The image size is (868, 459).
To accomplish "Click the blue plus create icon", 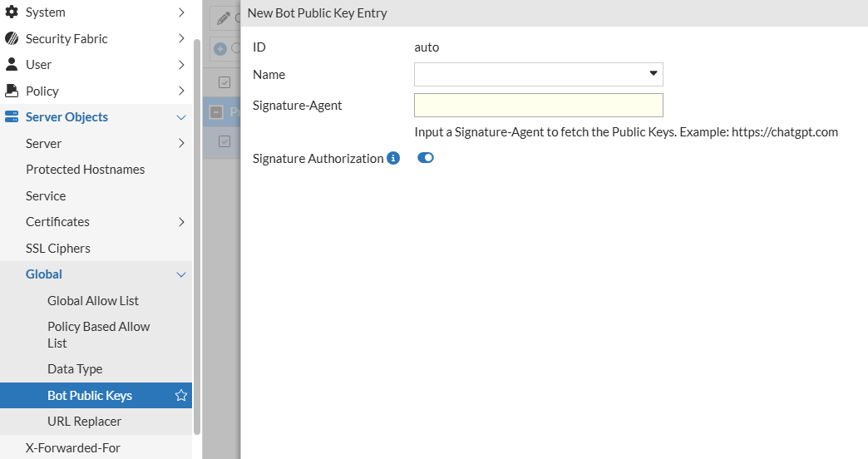I will click(220, 49).
